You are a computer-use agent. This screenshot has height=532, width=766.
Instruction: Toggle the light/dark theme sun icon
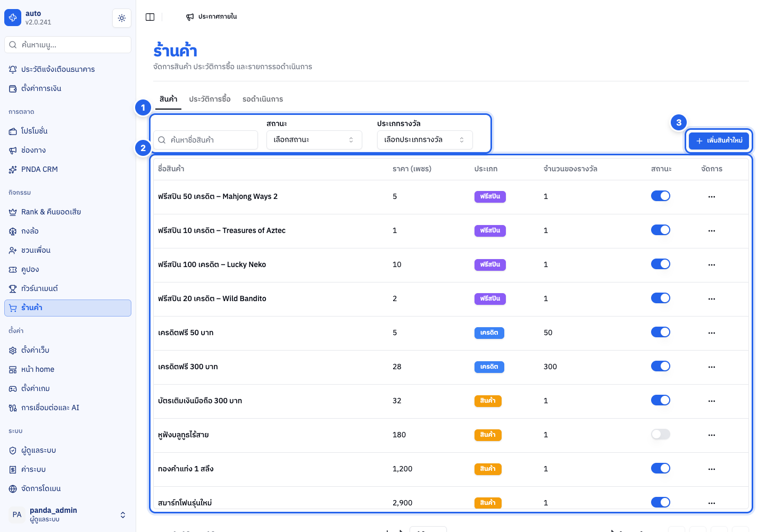[122, 18]
